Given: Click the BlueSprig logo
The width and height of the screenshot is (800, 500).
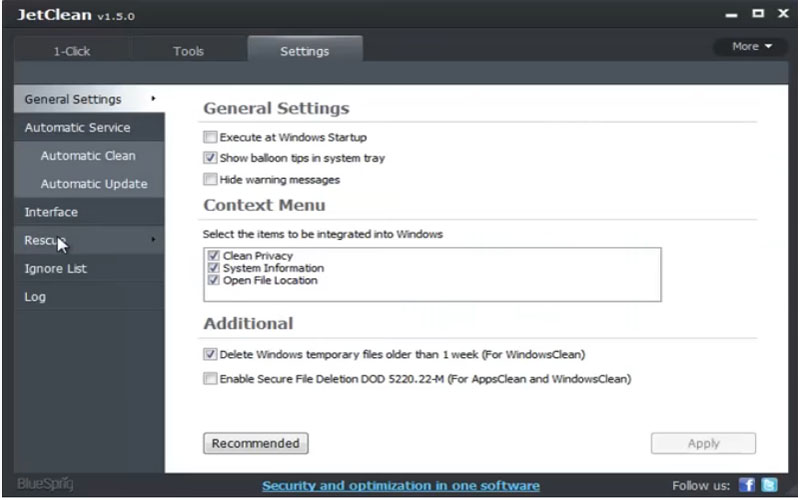Looking at the screenshot, I should coord(45,484).
